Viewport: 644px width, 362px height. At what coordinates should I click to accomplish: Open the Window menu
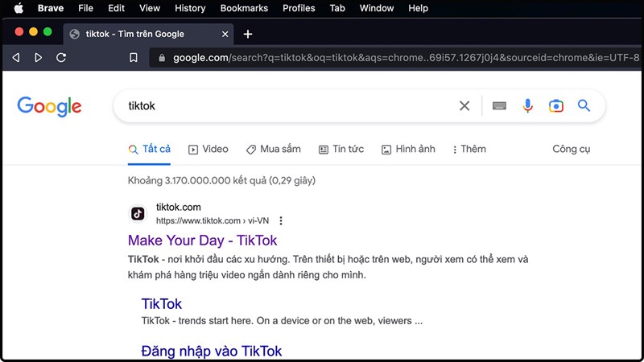376,8
